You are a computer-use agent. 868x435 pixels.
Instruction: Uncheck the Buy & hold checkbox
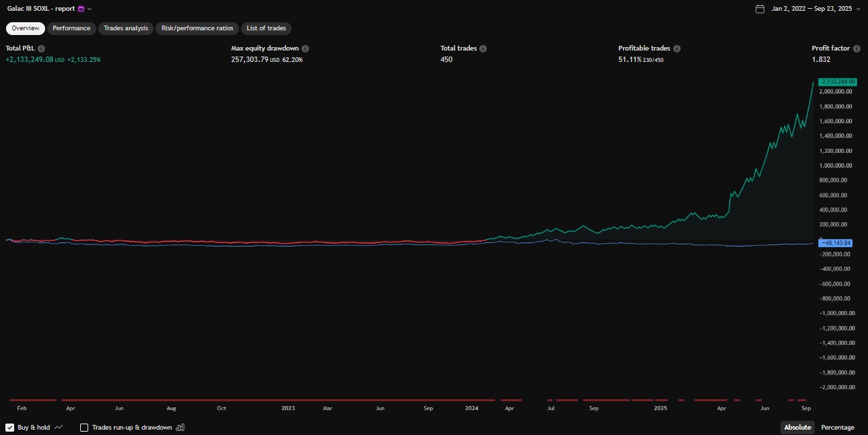point(10,428)
